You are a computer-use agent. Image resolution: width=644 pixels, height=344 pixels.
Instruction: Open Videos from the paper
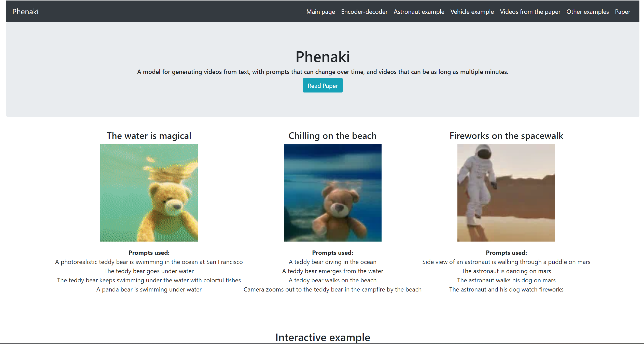(530, 11)
